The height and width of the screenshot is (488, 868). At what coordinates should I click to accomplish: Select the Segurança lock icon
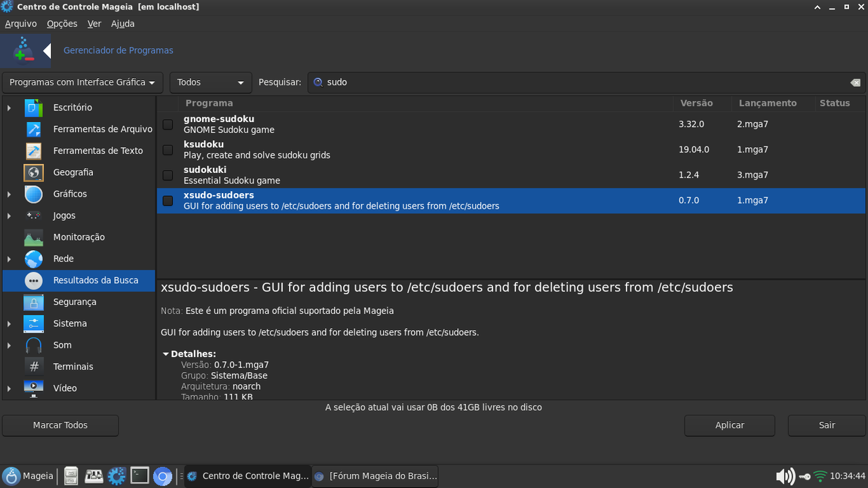point(33,302)
